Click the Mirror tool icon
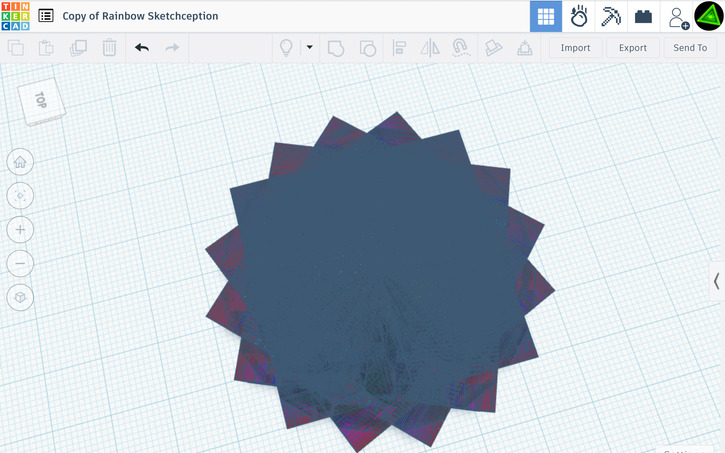 pos(430,48)
